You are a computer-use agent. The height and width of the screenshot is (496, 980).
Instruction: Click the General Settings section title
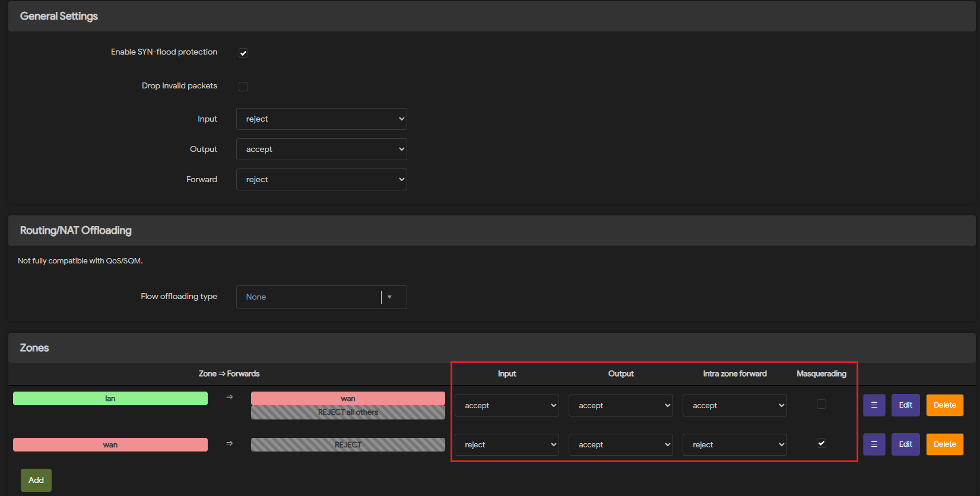click(x=59, y=16)
